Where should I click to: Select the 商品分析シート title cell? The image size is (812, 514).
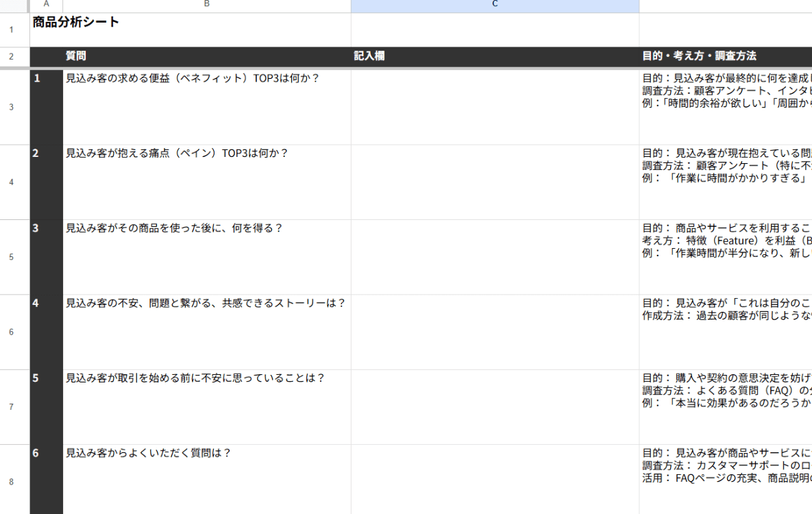click(x=75, y=23)
